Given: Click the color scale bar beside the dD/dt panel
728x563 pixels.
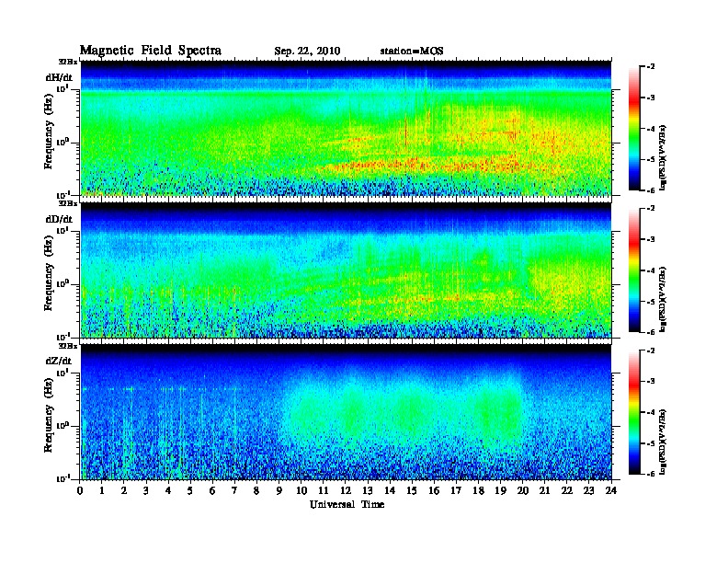Looking at the screenshot, I should point(634,270).
